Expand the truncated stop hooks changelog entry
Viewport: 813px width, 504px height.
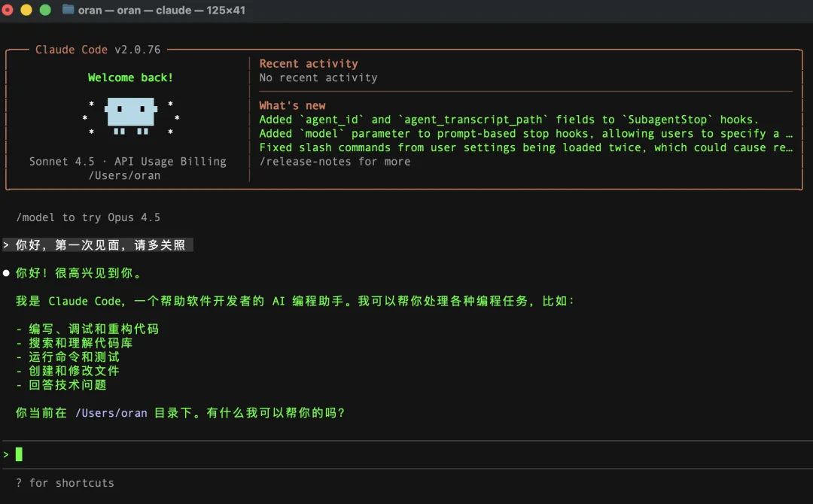pyautogui.click(x=527, y=133)
